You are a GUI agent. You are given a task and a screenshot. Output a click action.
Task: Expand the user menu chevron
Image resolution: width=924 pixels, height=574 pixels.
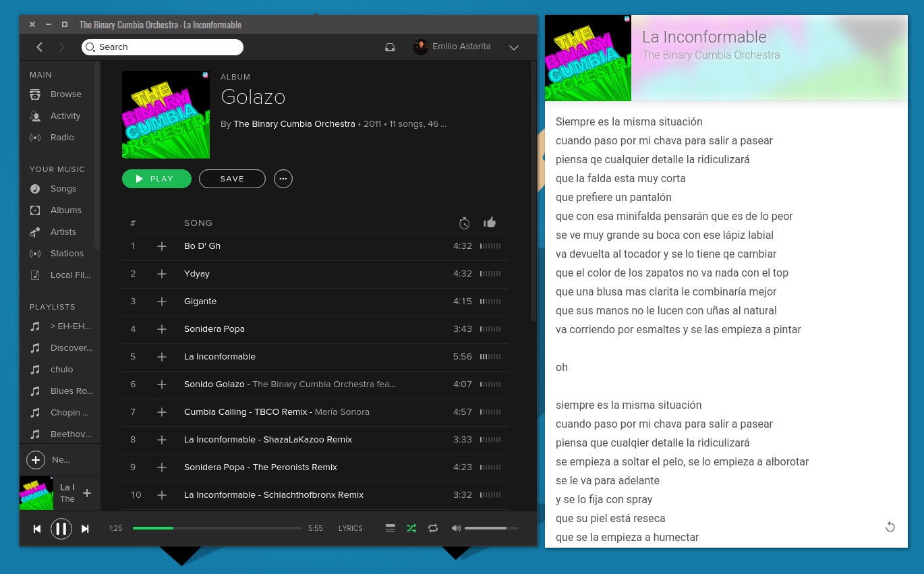(514, 48)
